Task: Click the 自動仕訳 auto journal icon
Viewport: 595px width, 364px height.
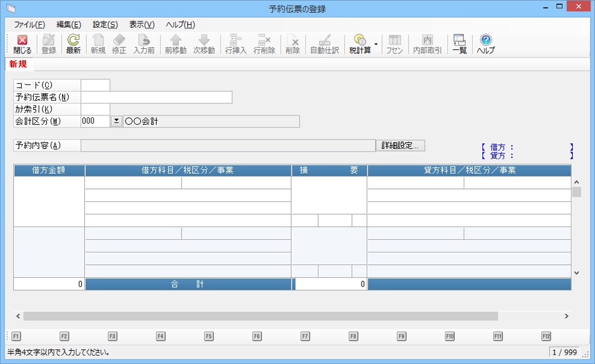Action: [x=324, y=44]
